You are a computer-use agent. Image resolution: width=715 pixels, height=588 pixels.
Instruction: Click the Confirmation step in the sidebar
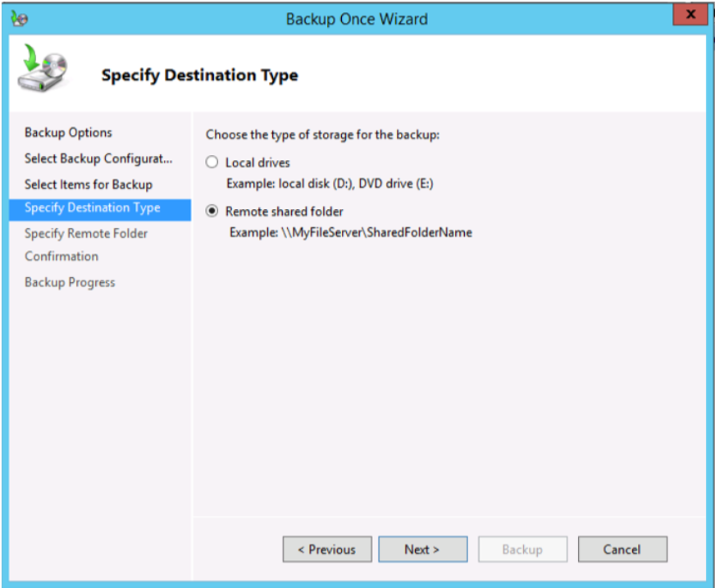pyautogui.click(x=61, y=257)
